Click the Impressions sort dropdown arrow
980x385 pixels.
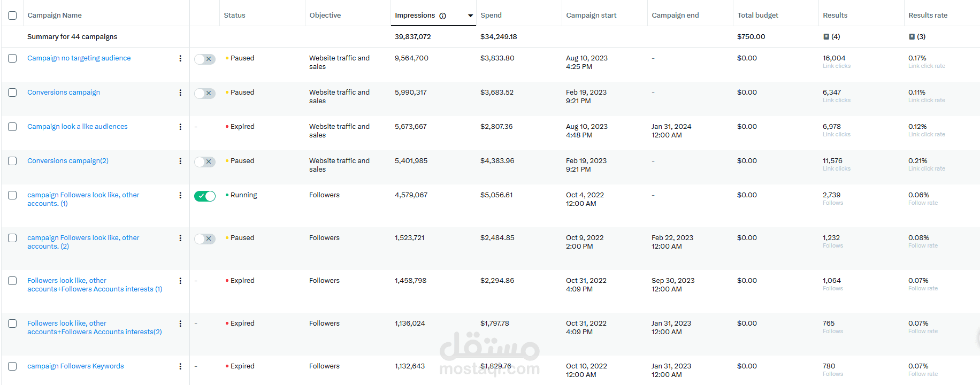470,16
